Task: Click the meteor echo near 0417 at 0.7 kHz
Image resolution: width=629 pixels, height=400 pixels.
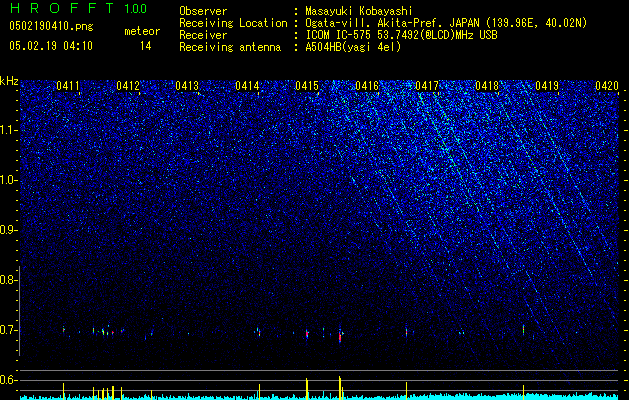Action: [x=406, y=331]
